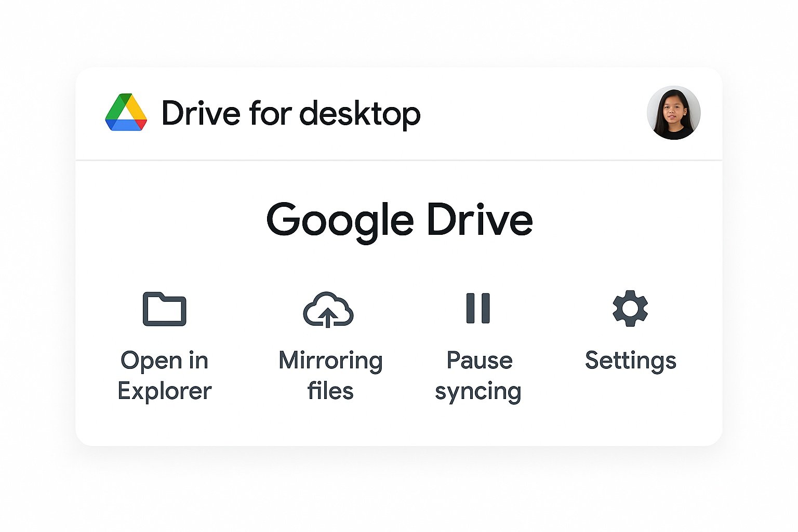Viewport: 798px width, 532px height.
Task: Click the Open in Explorer label
Action: point(164,375)
